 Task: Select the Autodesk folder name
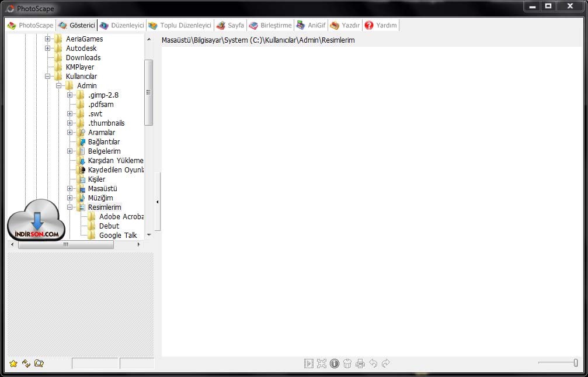[81, 48]
